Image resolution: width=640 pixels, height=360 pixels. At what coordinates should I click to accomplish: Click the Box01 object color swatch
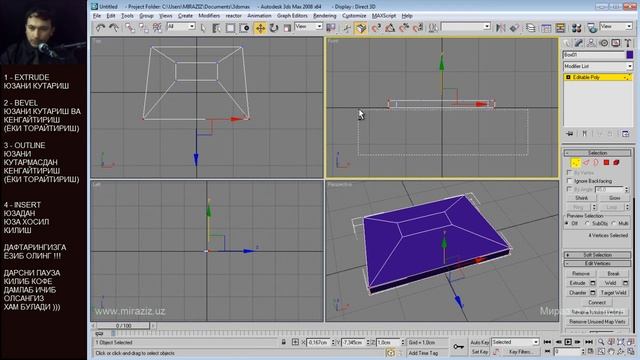(629, 55)
